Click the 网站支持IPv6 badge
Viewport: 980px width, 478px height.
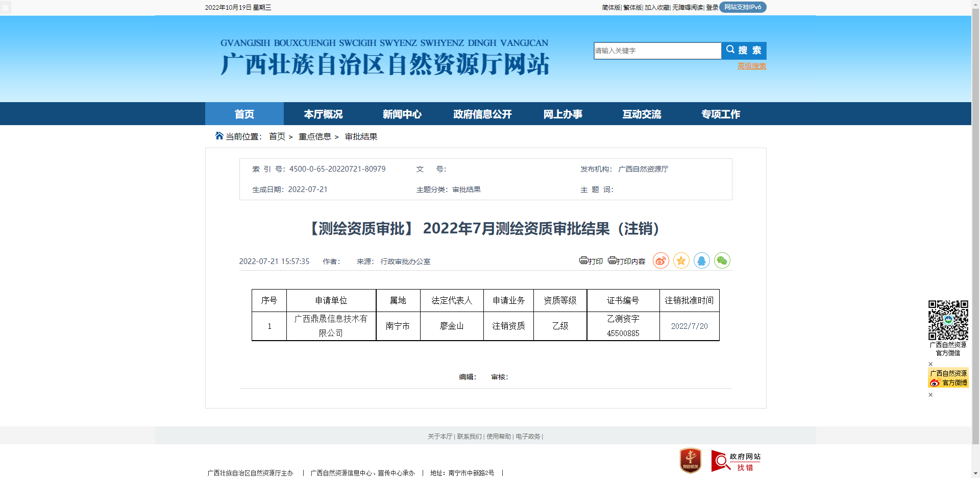(x=743, y=7)
